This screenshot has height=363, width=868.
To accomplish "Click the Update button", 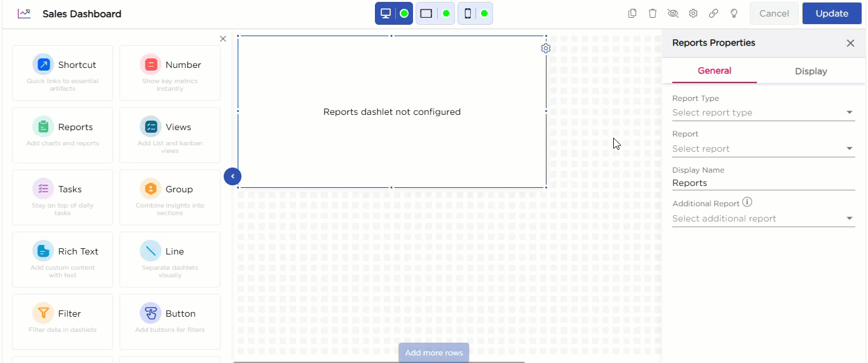I will click(x=832, y=13).
